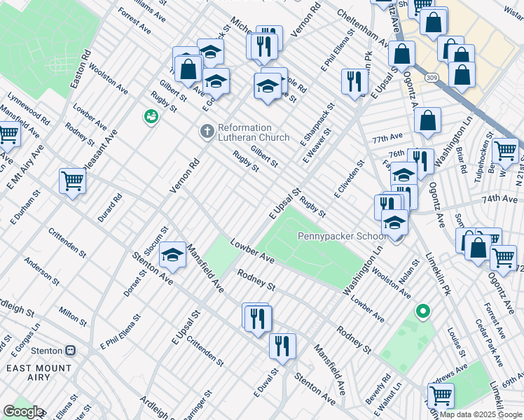Click the Tulpehocken St street label
The height and width of the screenshot is (420, 524).
point(484,157)
